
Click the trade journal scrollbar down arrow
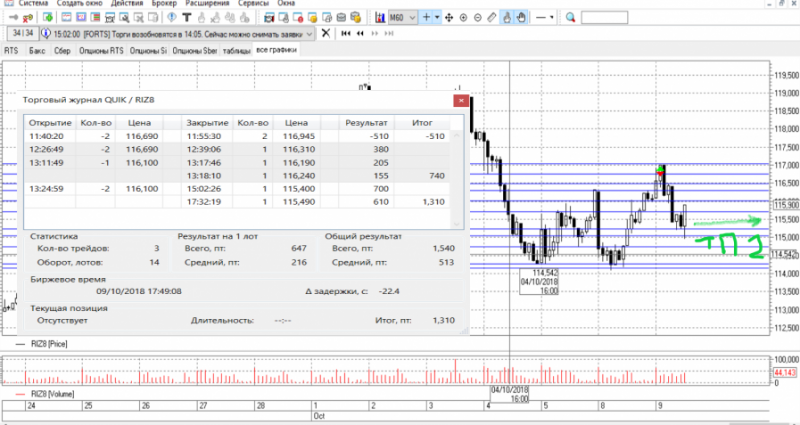pyautogui.click(x=457, y=224)
